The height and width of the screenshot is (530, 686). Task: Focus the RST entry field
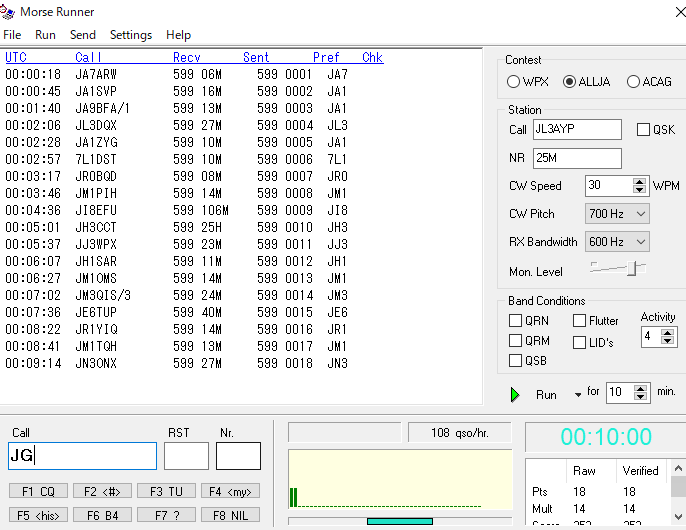pyautogui.click(x=186, y=456)
